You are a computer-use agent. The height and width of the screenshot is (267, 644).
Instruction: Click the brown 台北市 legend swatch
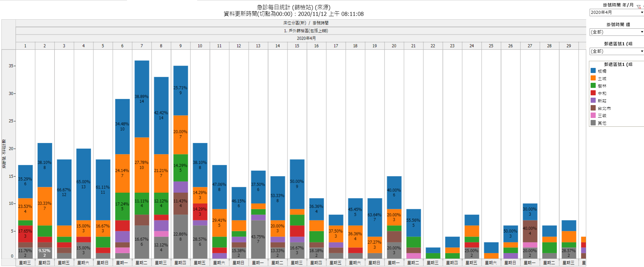(x=593, y=108)
